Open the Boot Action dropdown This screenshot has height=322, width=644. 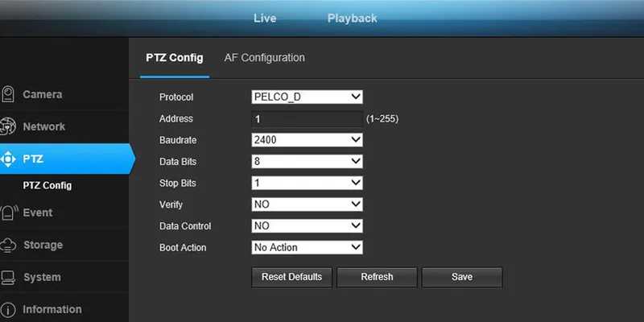click(x=307, y=247)
